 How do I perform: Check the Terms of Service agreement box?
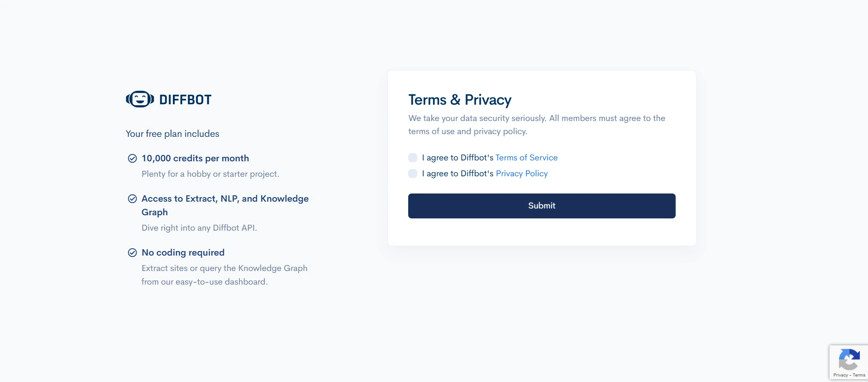point(413,158)
